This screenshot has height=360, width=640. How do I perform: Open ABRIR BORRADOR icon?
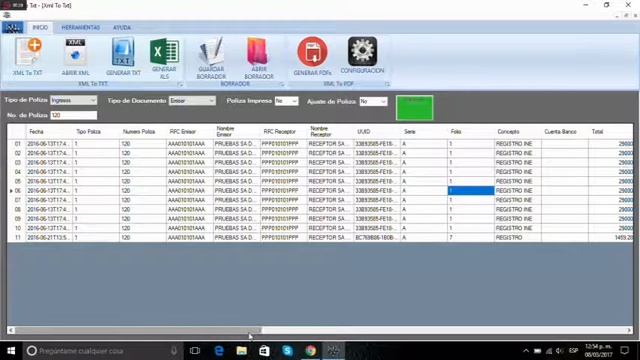click(258, 58)
